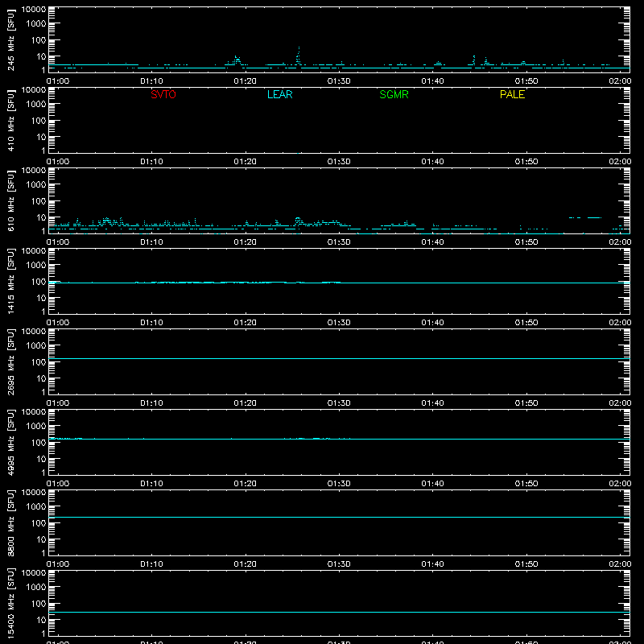Click the 10000 label on the 245 MHz axis
The height and width of the screenshot is (644, 644).
coord(34,10)
